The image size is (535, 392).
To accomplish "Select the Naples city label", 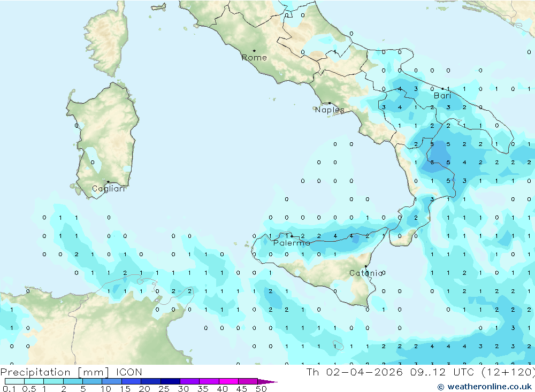I will click(330, 110).
